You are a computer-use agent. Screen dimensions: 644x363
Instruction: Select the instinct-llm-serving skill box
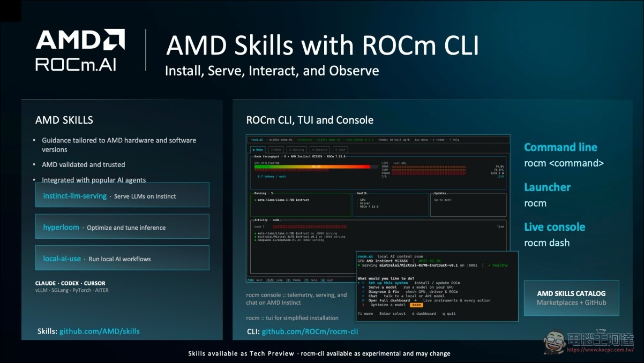coord(122,195)
